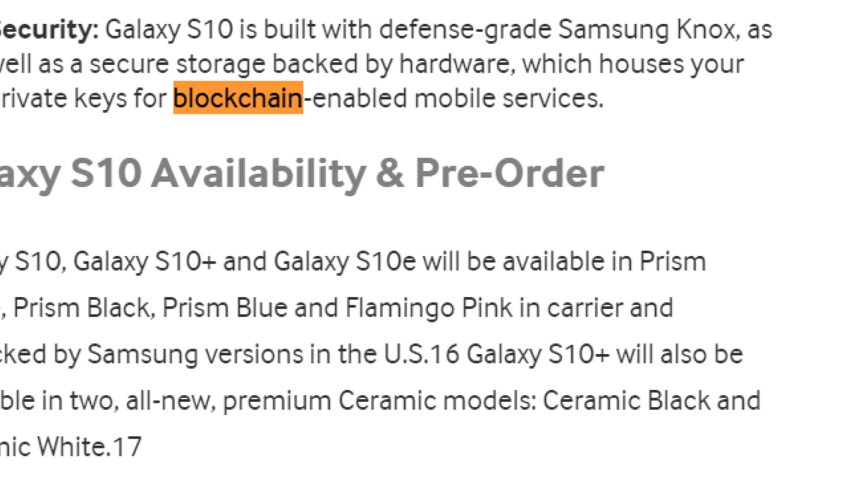Click the orange highlighted word "blockchain"
Image resolution: width=868 pixels, height=488 pixels.
click(238, 98)
